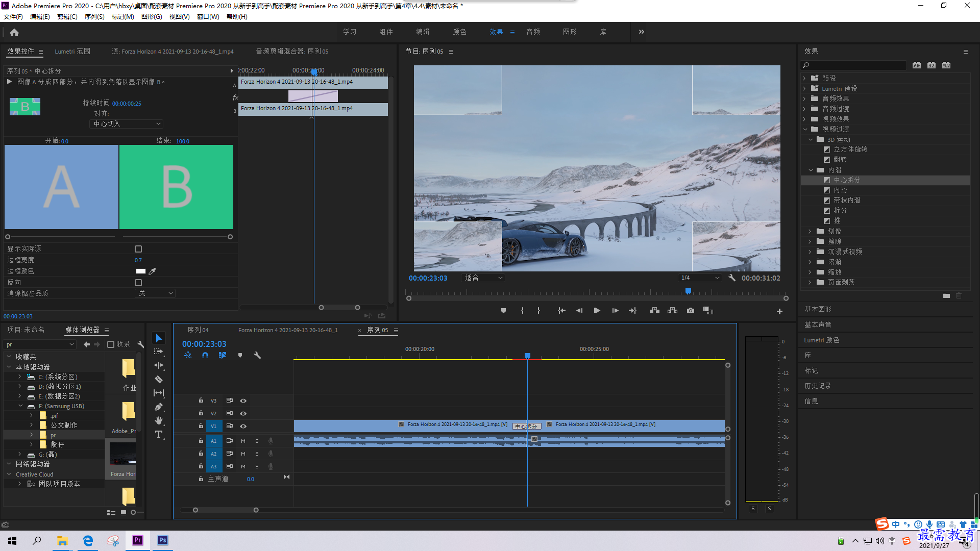Toggle V2 track output eye
This screenshot has width=980, height=551.
[x=243, y=413]
